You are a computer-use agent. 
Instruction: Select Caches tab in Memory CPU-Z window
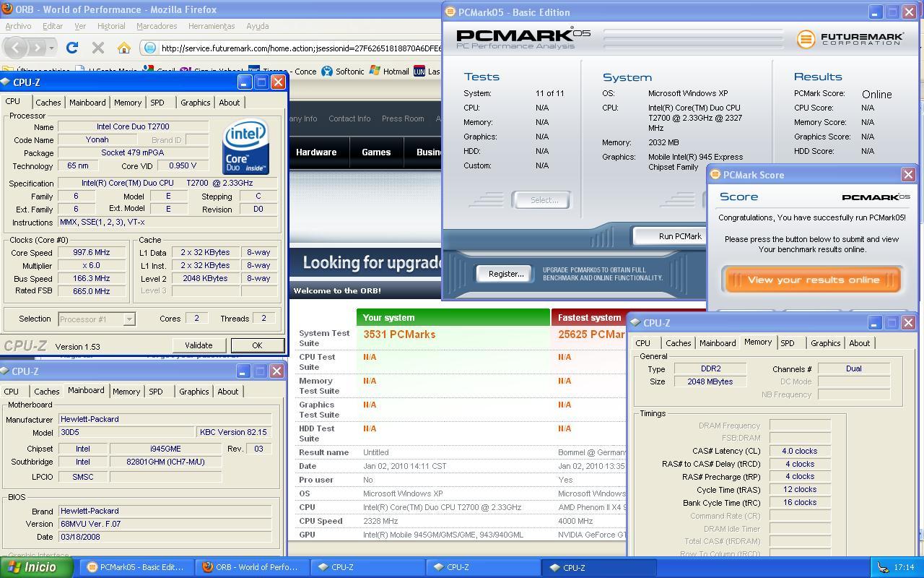tap(679, 343)
